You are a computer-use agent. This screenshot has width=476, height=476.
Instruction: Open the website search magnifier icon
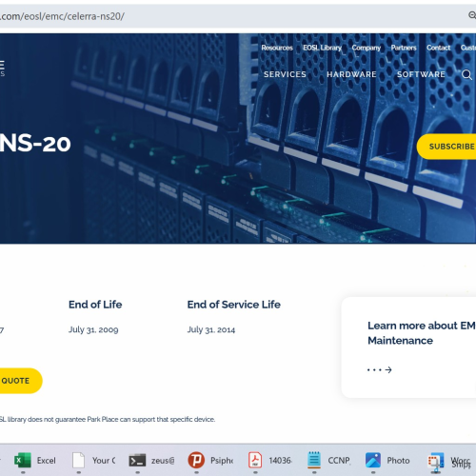tap(466, 75)
